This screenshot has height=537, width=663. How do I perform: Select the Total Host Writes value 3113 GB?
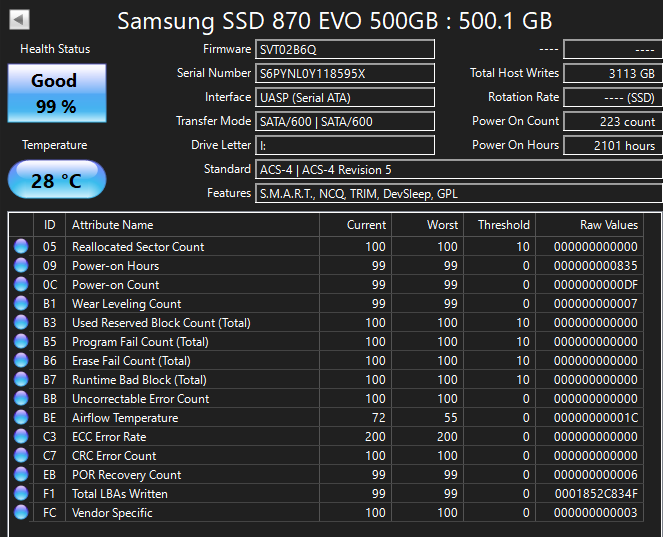[x=613, y=74]
